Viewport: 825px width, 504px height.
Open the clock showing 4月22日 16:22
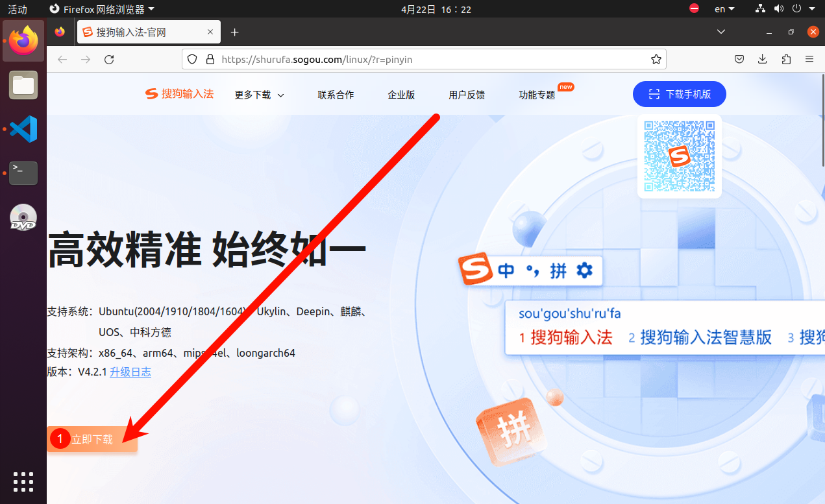[436, 9]
